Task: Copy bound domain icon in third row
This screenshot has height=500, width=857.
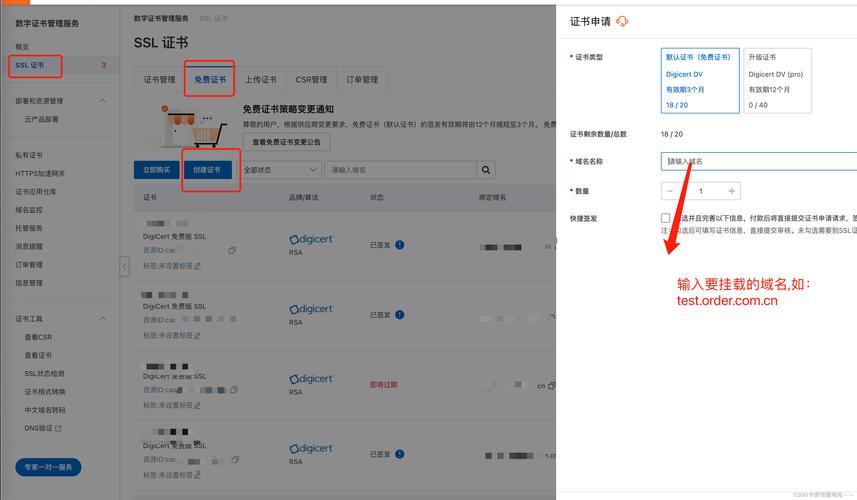Action: tap(551, 386)
